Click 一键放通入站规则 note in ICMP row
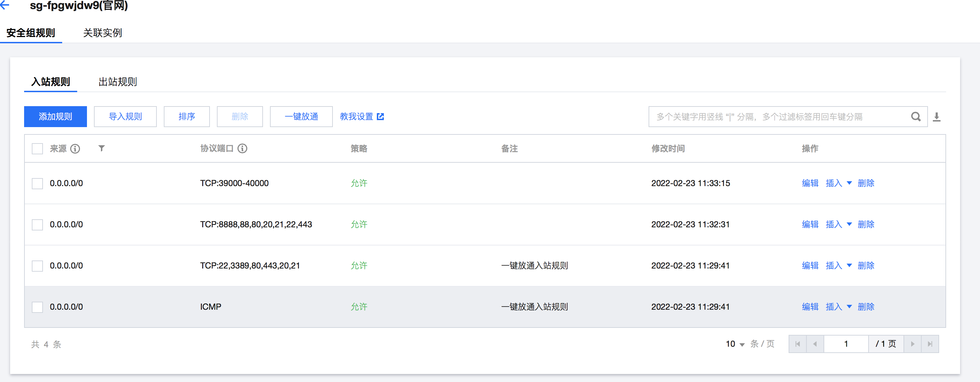This screenshot has width=980, height=382. click(x=534, y=306)
